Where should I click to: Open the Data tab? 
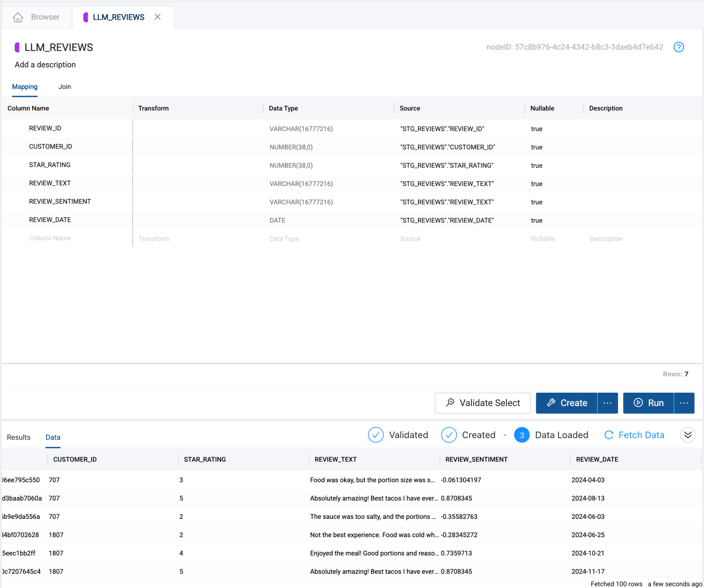[x=53, y=437]
